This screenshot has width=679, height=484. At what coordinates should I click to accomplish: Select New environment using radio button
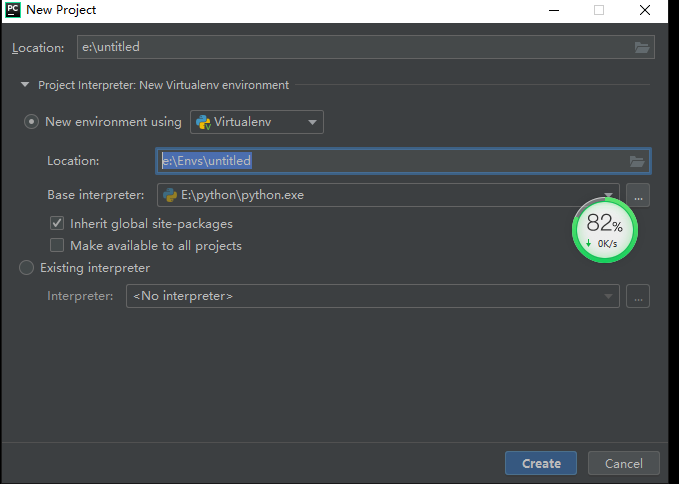31,122
